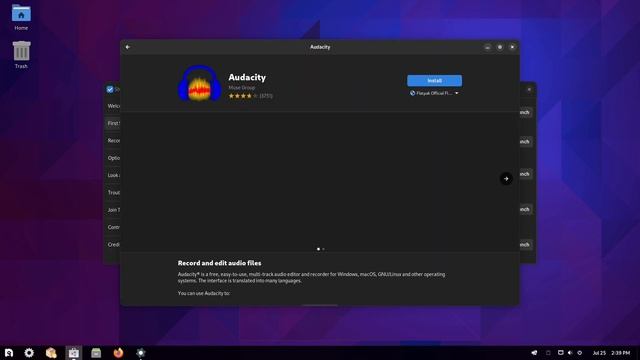Click the Muse Group developer name
Image resolution: width=640 pixels, height=360 pixels.
point(242,88)
